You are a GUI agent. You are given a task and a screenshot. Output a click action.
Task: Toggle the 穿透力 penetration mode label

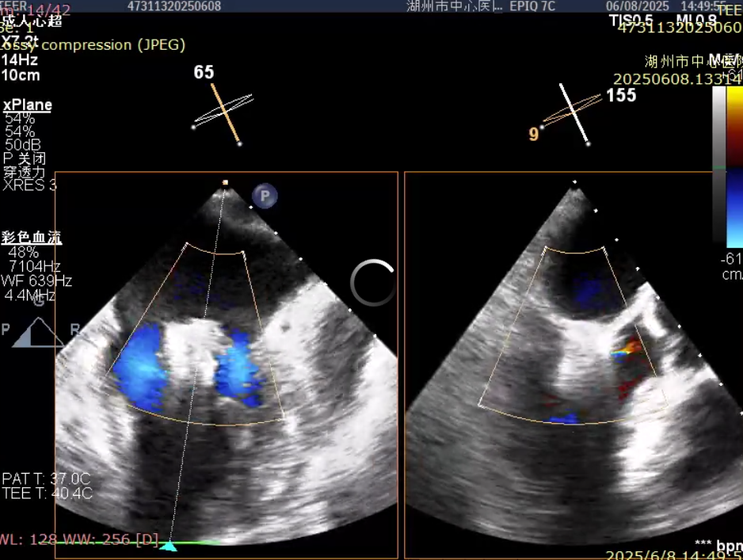tap(25, 172)
